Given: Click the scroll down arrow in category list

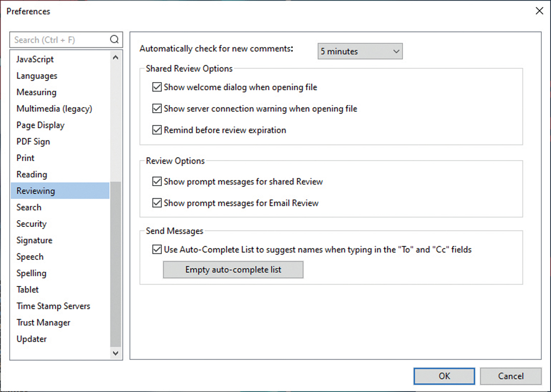Looking at the screenshot, I should [116, 353].
